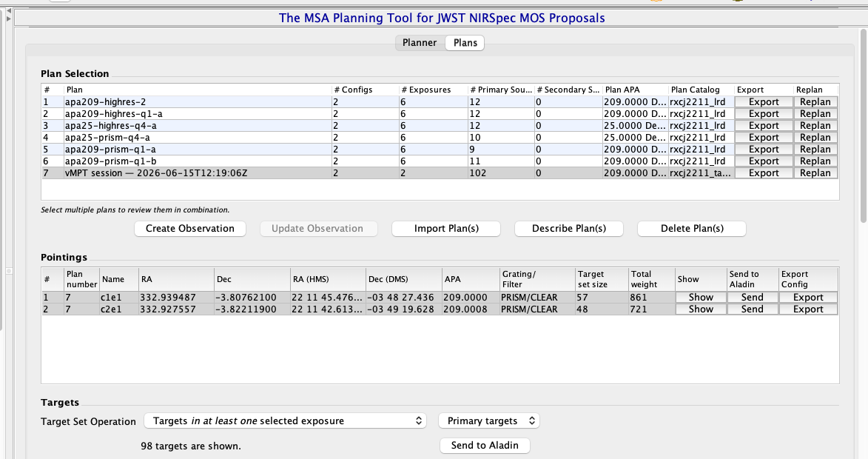This screenshot has height=459, width=868.
Task: Send pointing c2e1 to Aladin
Action: pyautogui.click(x=753, y=309)
